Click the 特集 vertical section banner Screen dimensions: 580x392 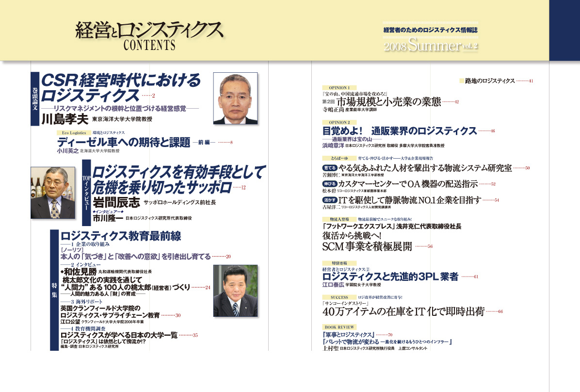54,290
